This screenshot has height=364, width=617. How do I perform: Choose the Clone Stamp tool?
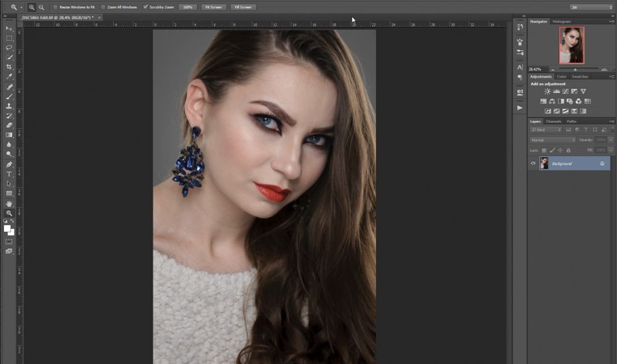tap(9, 106)
